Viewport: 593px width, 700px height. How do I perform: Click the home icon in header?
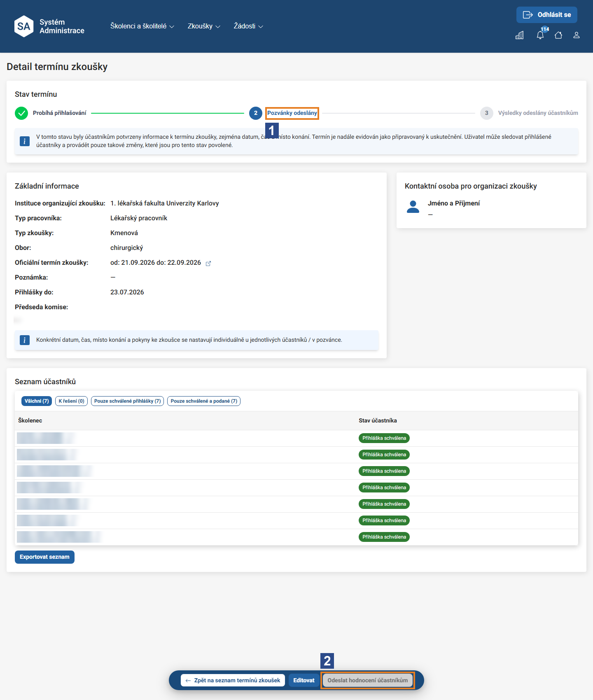tap(558, 35)
